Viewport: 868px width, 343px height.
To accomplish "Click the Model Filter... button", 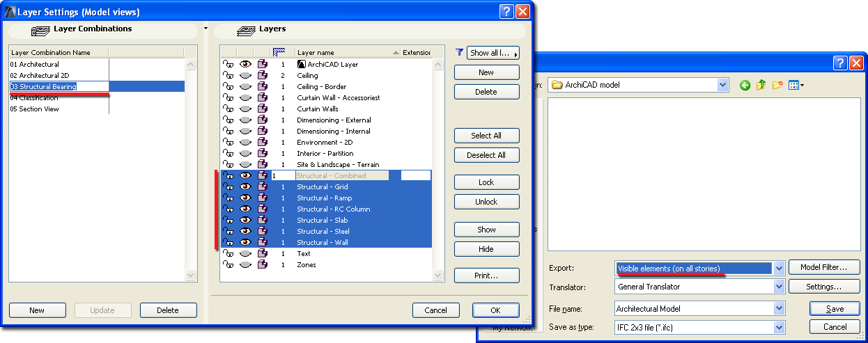I will pyautogui.click(x=824, y=267).
